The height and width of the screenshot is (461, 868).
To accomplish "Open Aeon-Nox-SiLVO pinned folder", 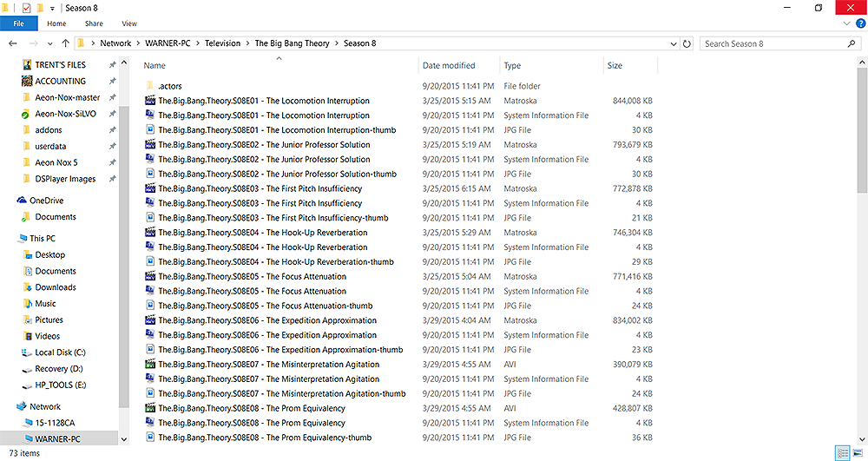I will 65,114.
